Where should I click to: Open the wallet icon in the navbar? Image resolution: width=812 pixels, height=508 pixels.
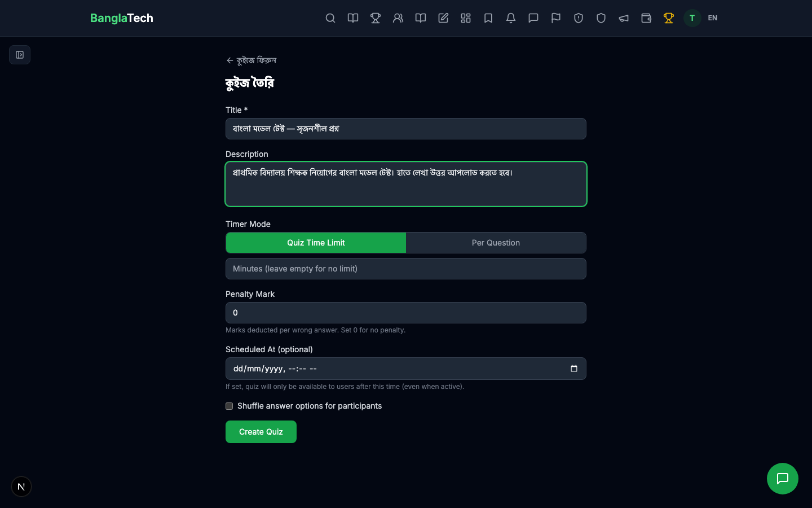click(646, 18)
